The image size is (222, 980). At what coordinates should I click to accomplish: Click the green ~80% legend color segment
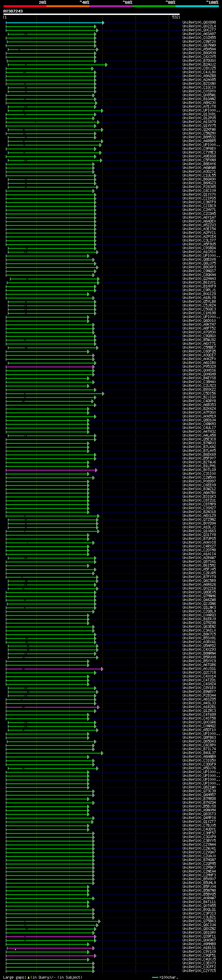click(x=154, y=6)
